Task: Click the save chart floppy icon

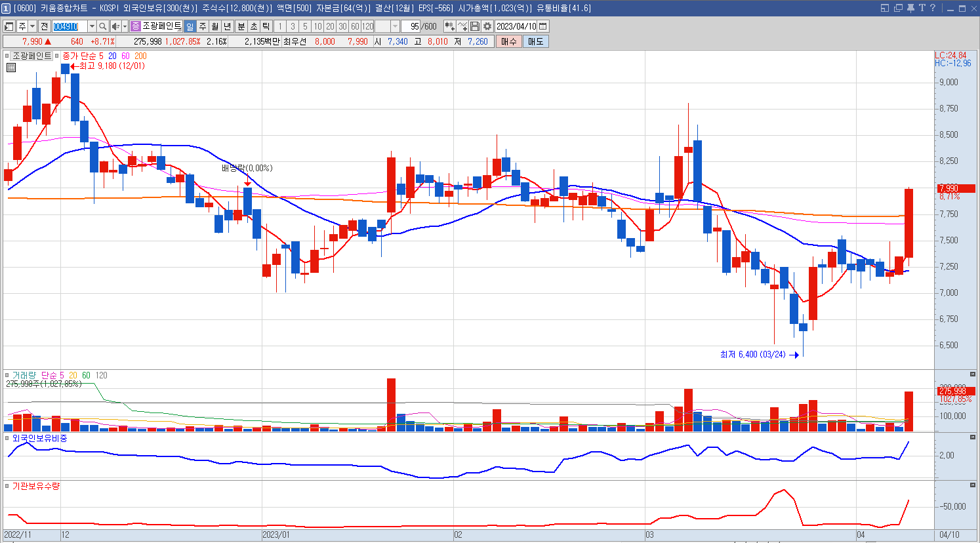Action: pos(474,26)
